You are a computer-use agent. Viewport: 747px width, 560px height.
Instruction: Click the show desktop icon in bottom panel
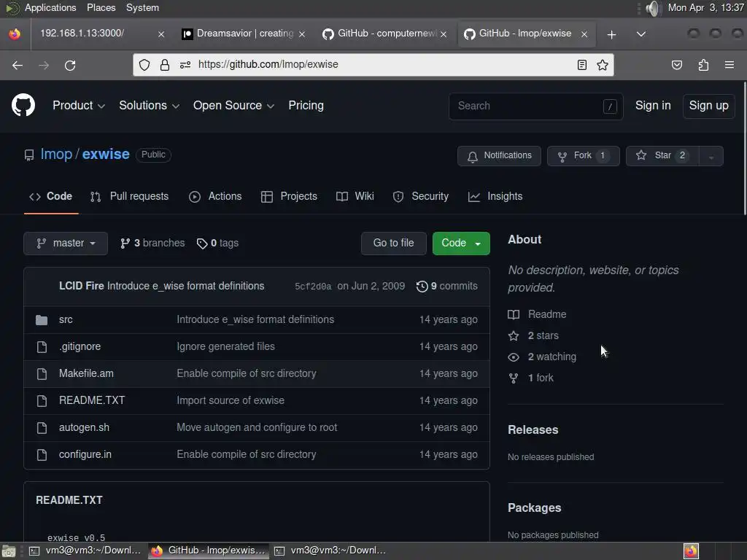coord(9,551)
